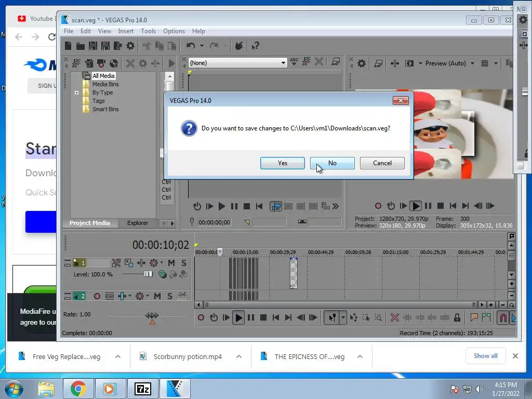Click Yes to save changes to scan.veg

point(282,163)
